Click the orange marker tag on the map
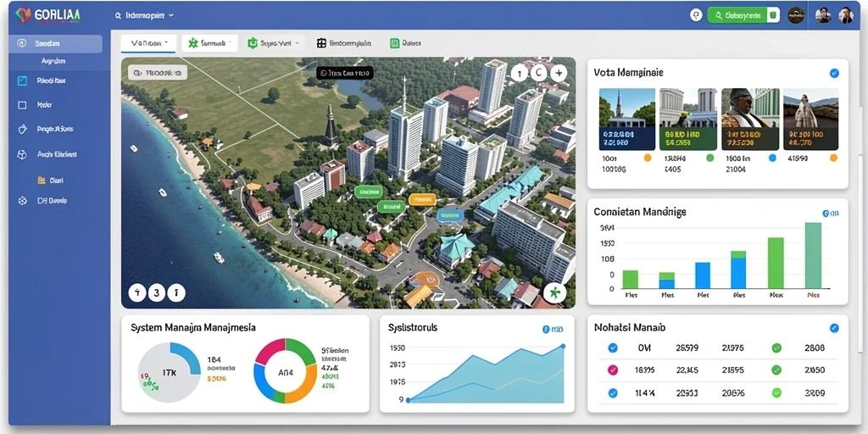The height and width of the screenshot is (434, 868). click(422, 198)
